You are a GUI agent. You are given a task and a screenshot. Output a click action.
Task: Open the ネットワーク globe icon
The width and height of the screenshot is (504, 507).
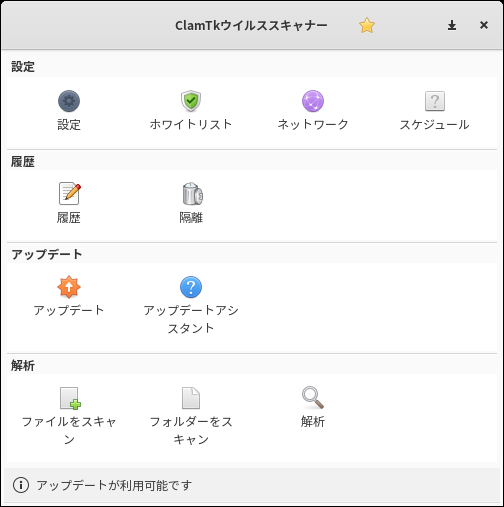pyautogui.click(x=313, y=101)
